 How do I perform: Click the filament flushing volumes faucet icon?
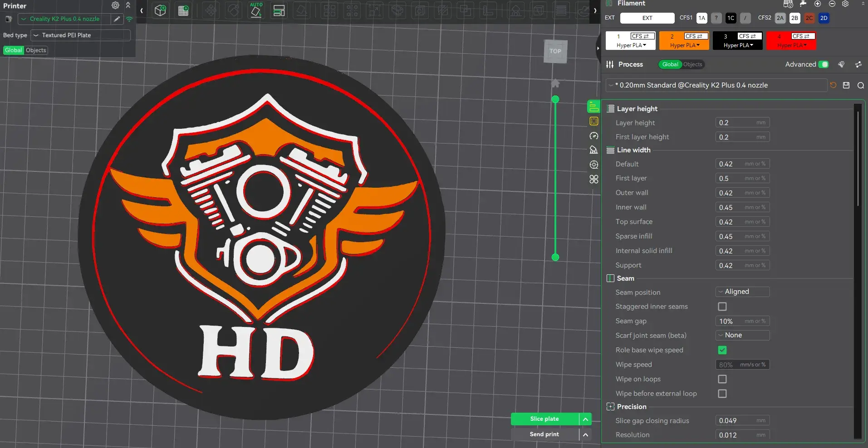803,4
